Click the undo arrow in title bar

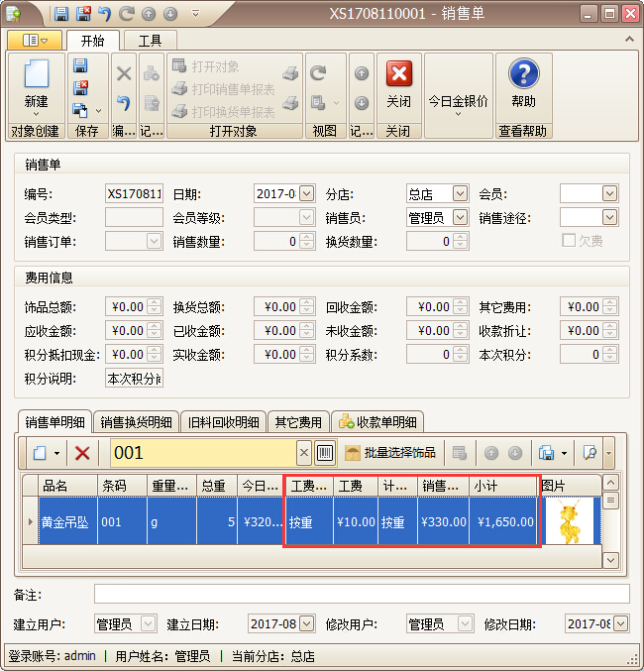click(x=104, y=14)
